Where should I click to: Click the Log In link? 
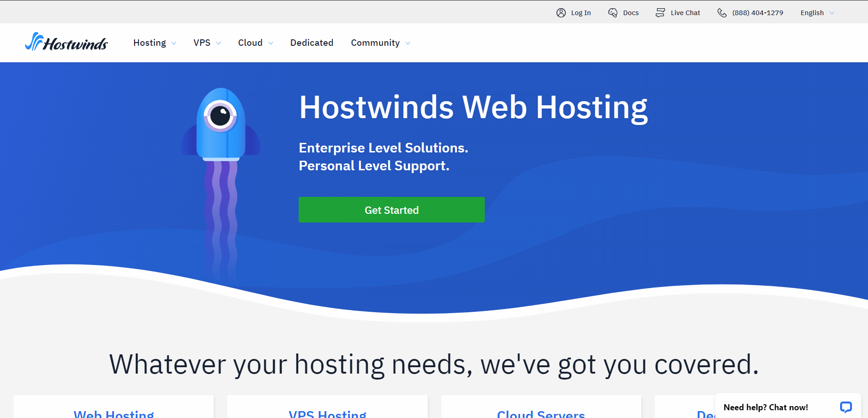(581, 13)
